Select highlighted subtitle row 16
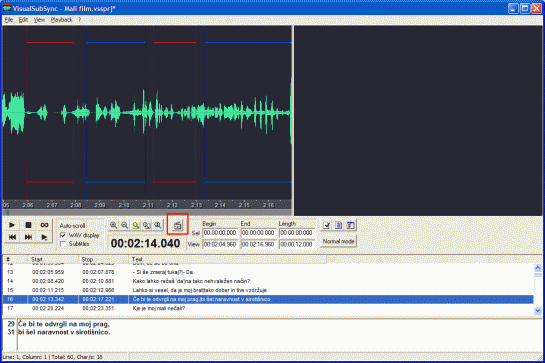The image size is (545, 363). pos(268,299)
